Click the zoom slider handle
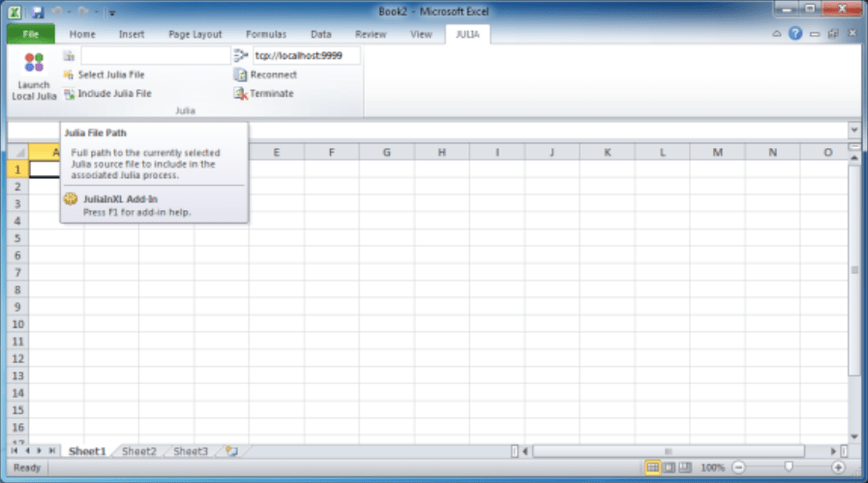The image size is (868, 483). (x=789, y=467)
